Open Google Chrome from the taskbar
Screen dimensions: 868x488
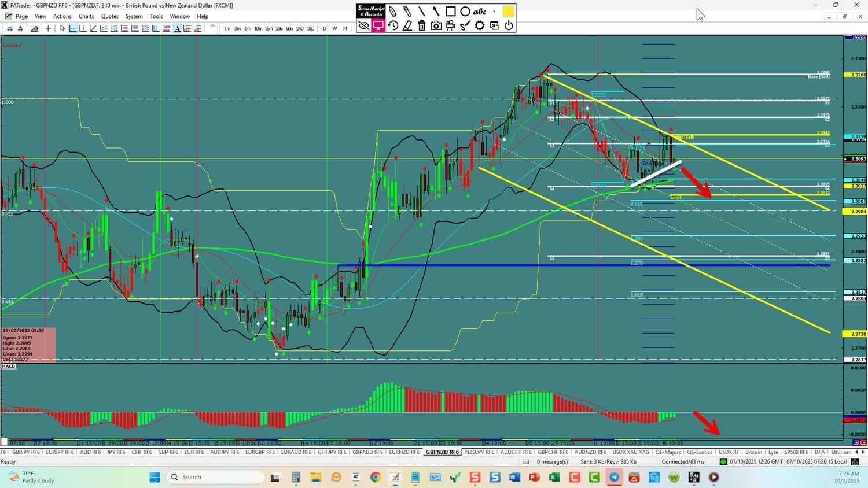tap(375, 477)
